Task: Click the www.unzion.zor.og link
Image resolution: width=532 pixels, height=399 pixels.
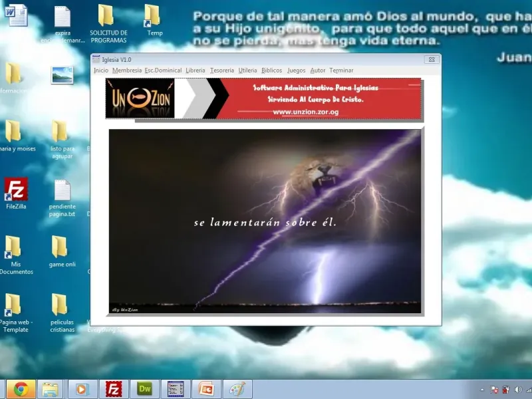Action: click(306, 112)
